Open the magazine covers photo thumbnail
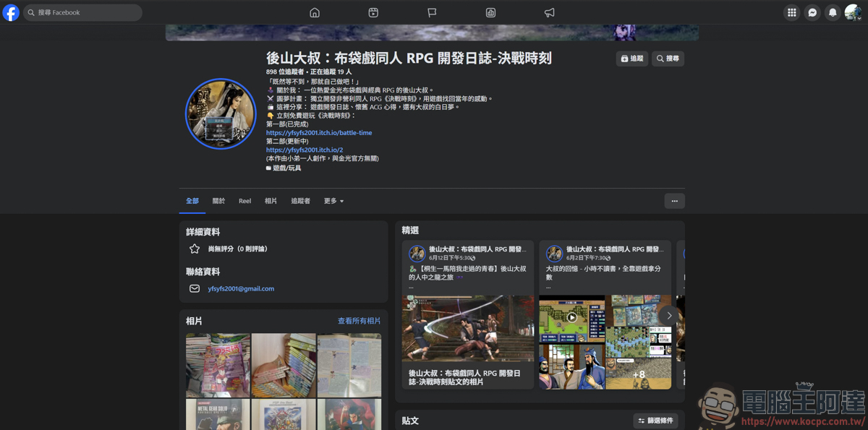868x430 pixels. (218, 365)
